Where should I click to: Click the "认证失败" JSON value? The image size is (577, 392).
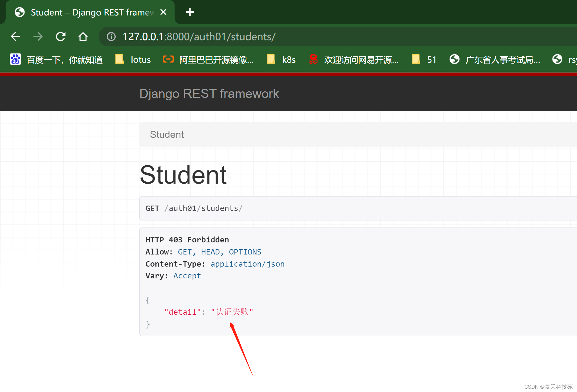(x=232, y=312)
